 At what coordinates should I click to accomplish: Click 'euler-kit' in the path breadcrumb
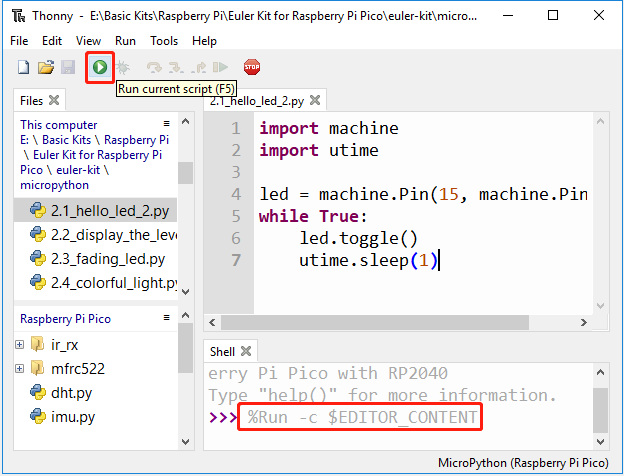point(78,170)
